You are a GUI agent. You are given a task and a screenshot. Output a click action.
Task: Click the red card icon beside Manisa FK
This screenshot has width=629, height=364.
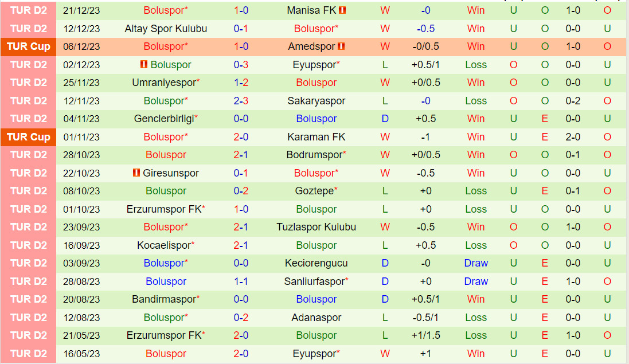pos(343,10)
